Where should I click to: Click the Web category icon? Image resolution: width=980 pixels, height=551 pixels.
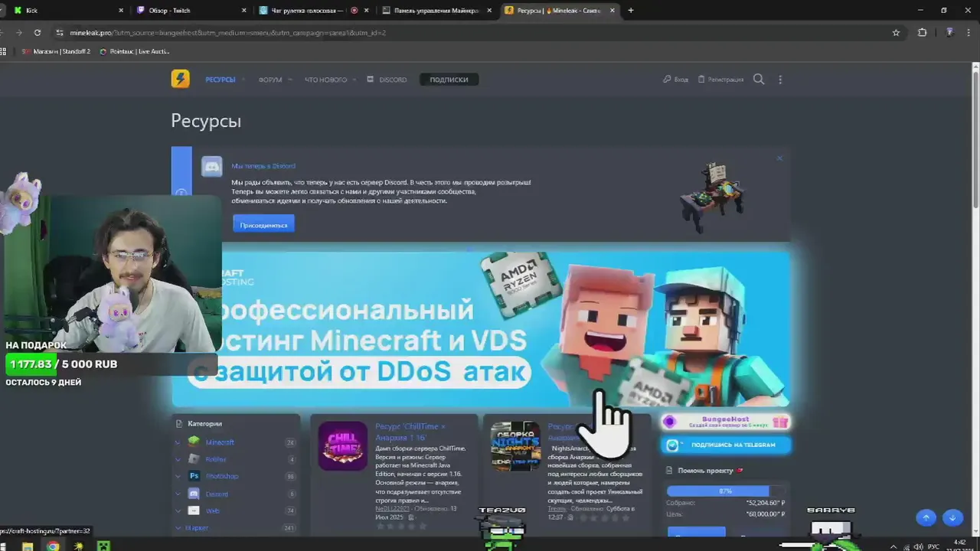tap(194, 510)
